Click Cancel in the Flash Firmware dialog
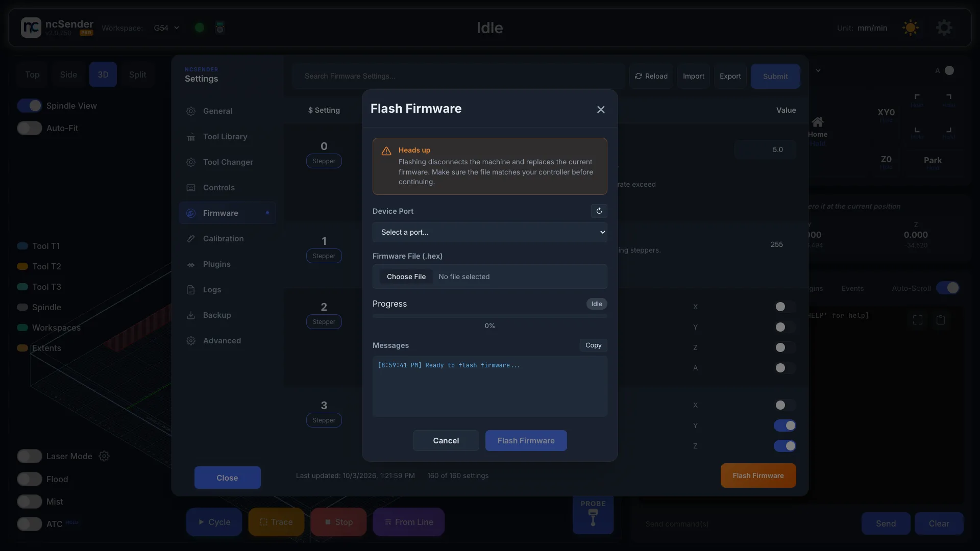The image size is (980, 551). pos(446,440)
